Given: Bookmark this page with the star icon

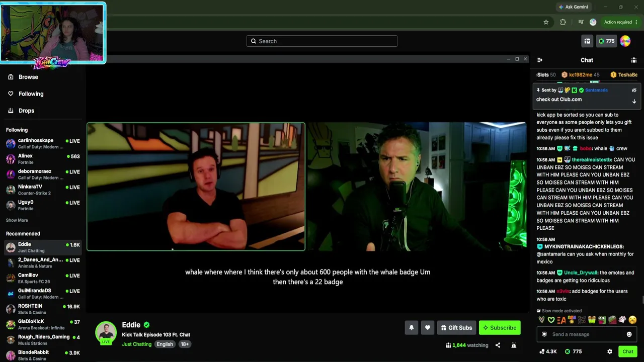Looking at the screenshot, I should pyautogui.click(x=546, y=22).
